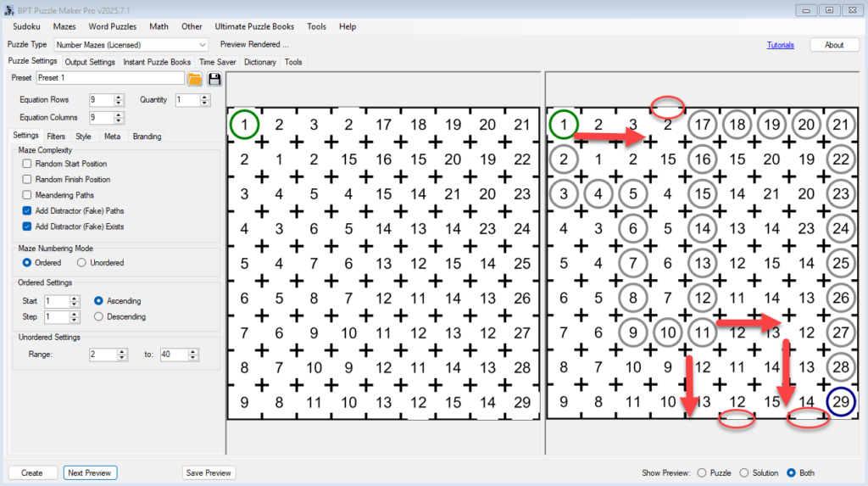Image resolution: width=868 pixels, height=486 pixels.
Task: Minimize the application window
Action: click(805, 9)
